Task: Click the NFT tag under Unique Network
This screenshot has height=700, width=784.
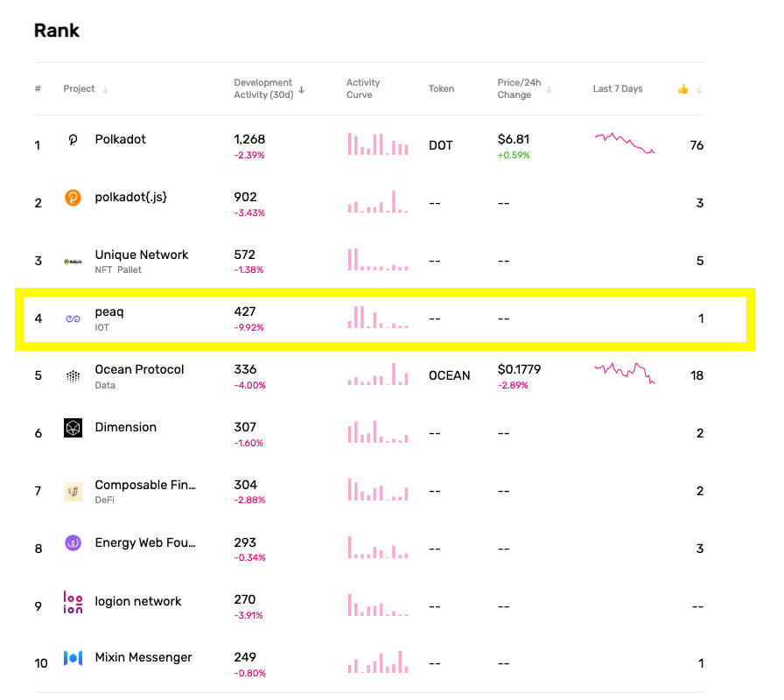Action: point(103,270)
